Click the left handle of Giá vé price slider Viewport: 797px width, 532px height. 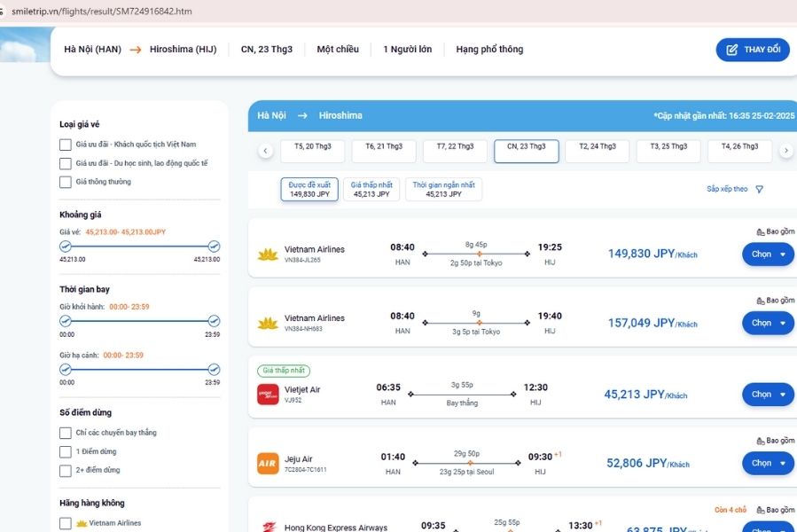[x=65, y=246]
